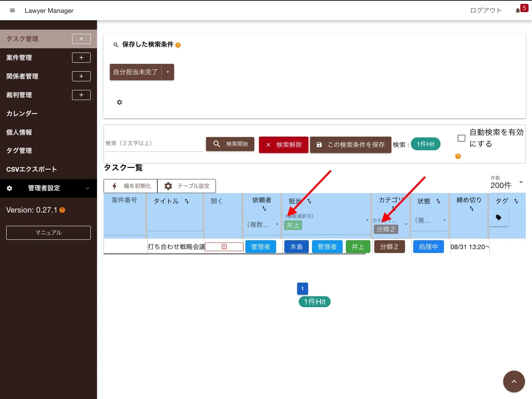The image size is (532, 399).
Task: Click 検索解除 clear search button
Action: [x=284, y=145]
